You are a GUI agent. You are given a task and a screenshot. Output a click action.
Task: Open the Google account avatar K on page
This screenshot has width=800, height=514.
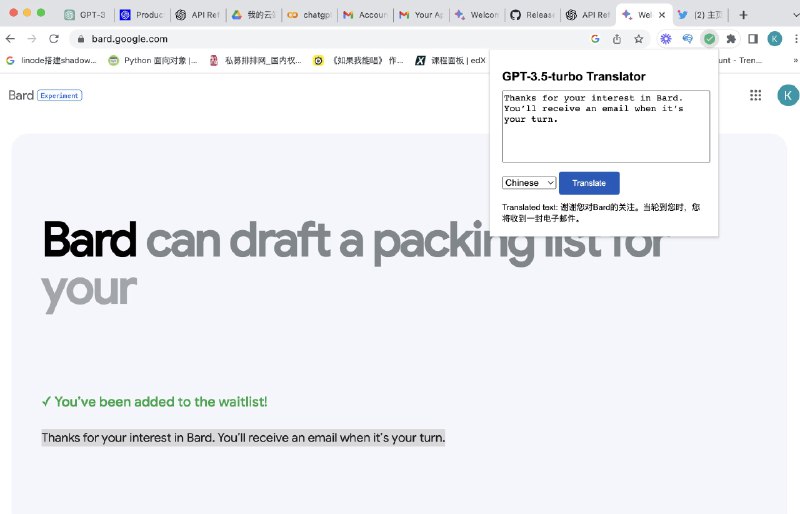[x=788, y=95]
